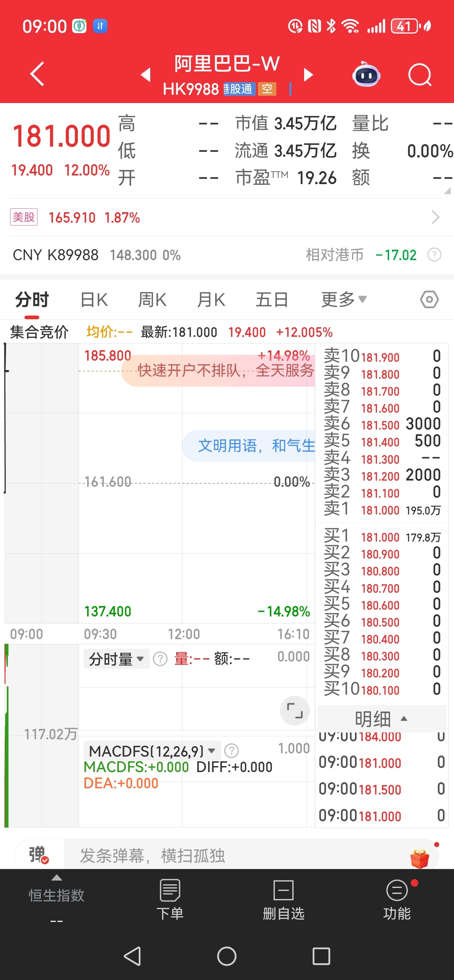Open the robot assistant icon

coord(366,75)
